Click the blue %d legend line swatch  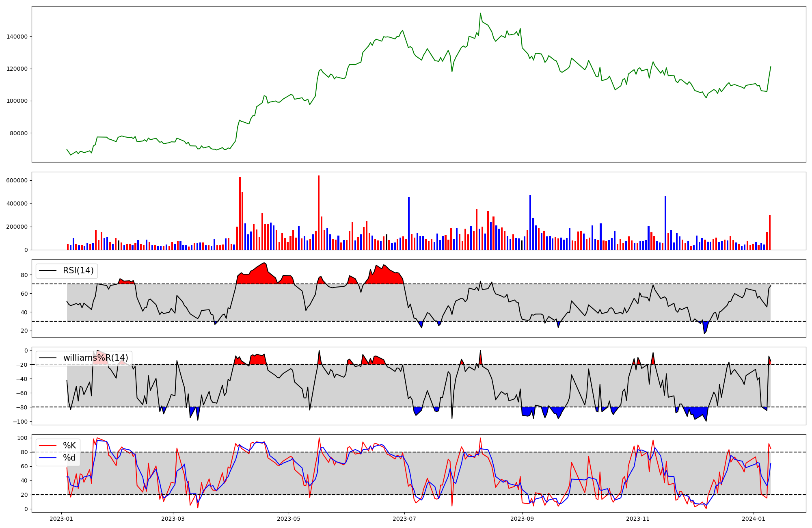48,458
